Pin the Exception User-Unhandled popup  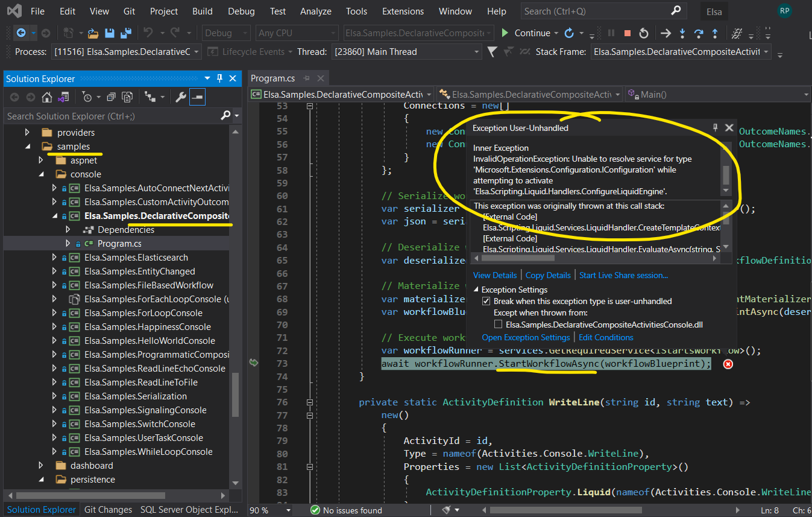[716, 128]
